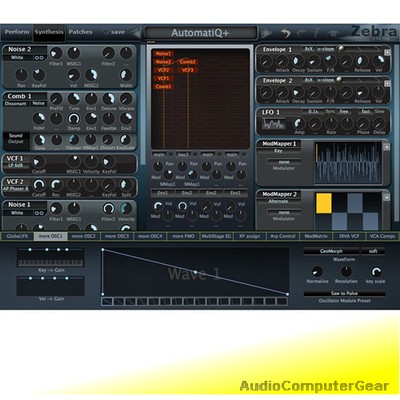Click the 8sX mode button in Envelope 1
The width and height of the screenshot is (400, 400).
click(308, 49)
